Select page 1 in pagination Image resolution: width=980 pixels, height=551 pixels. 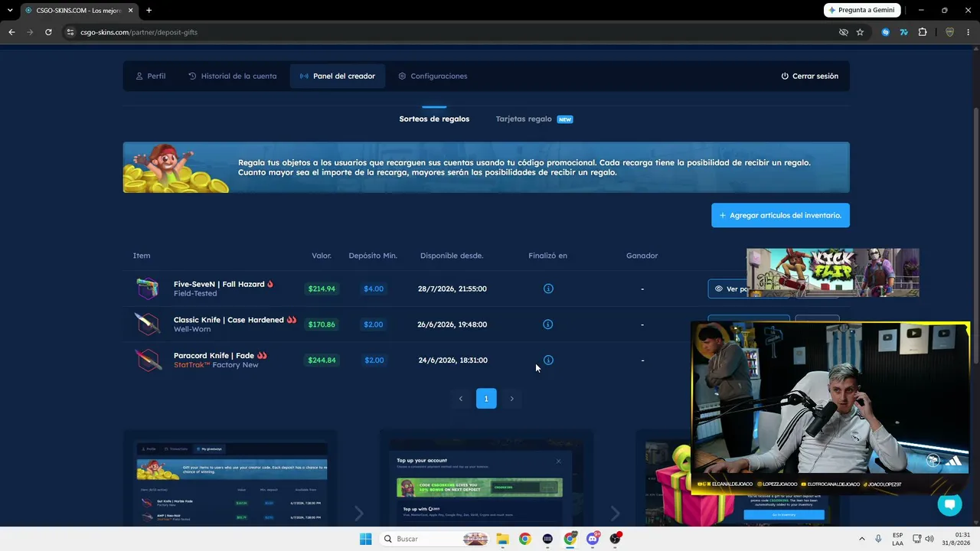[486, 399]
